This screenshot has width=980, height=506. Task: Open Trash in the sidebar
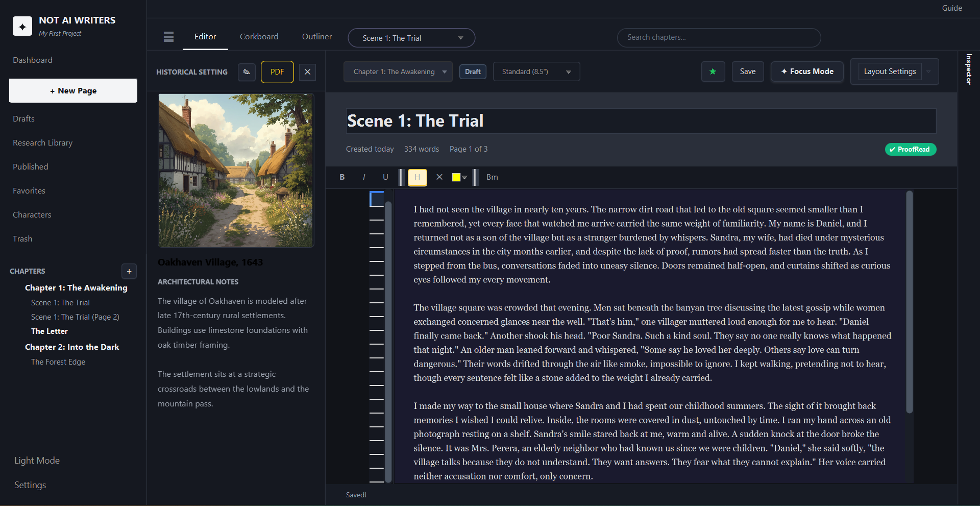pos(22,239)
